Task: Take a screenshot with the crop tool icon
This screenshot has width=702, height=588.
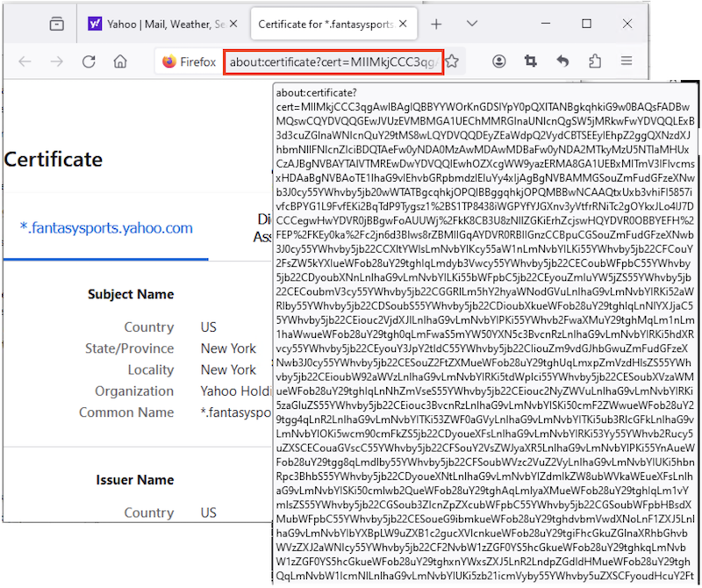Action: click(534, 61)
